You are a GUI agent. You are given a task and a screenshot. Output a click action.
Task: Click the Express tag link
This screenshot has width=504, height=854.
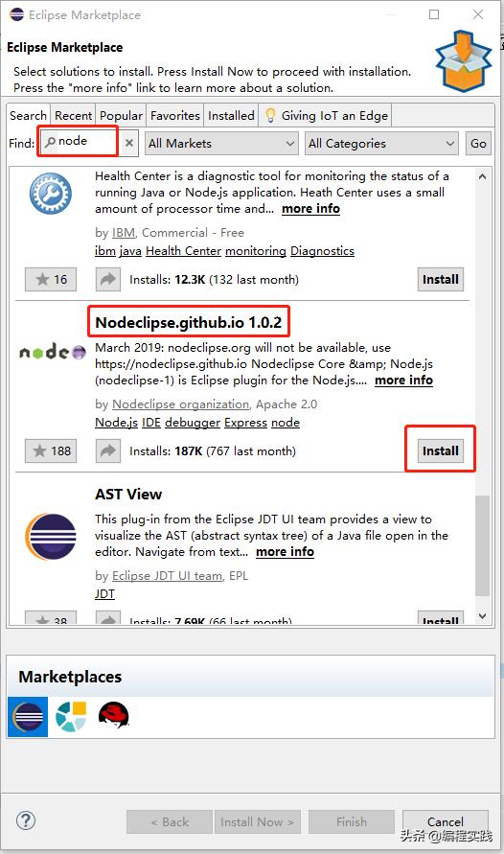[246, 423]
